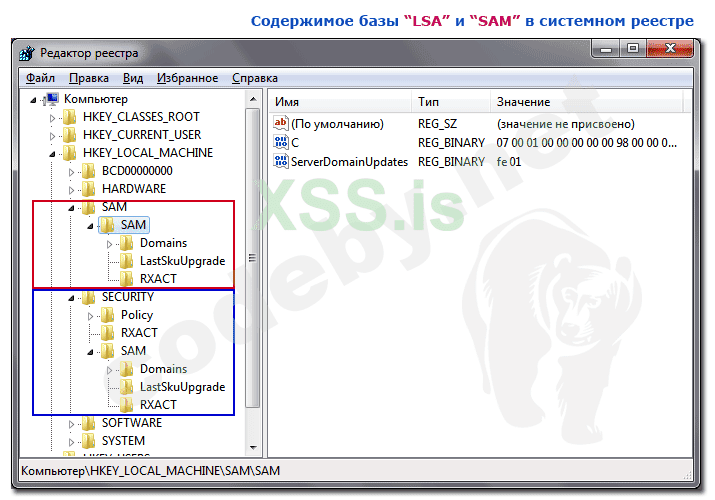Click the binary value icon of C
Screen dimensions: 715x500
[x=280, y=142]
